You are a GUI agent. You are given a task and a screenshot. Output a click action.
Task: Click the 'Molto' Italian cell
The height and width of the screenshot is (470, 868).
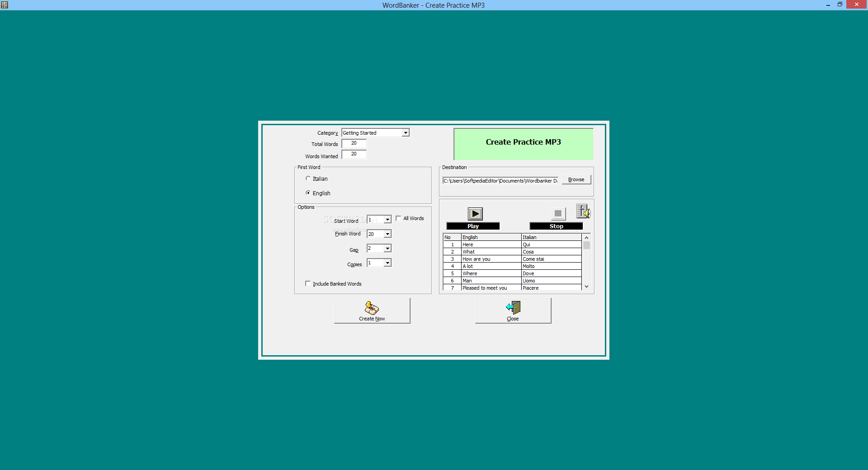pyautogui.click(x=551, y=266)
